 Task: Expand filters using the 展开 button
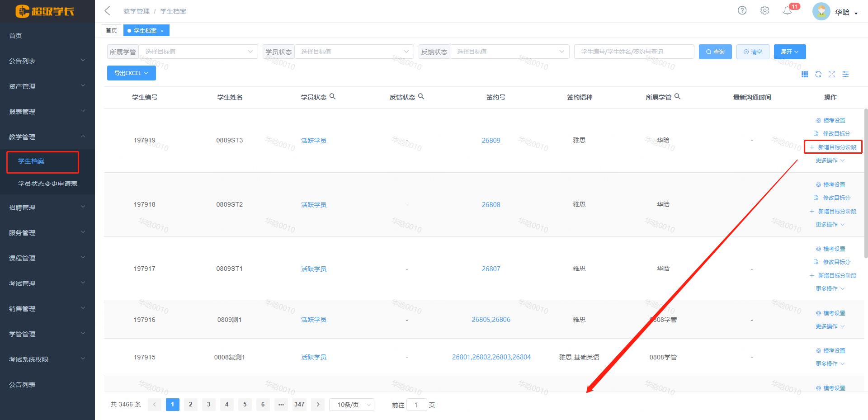tap(789, 52)
